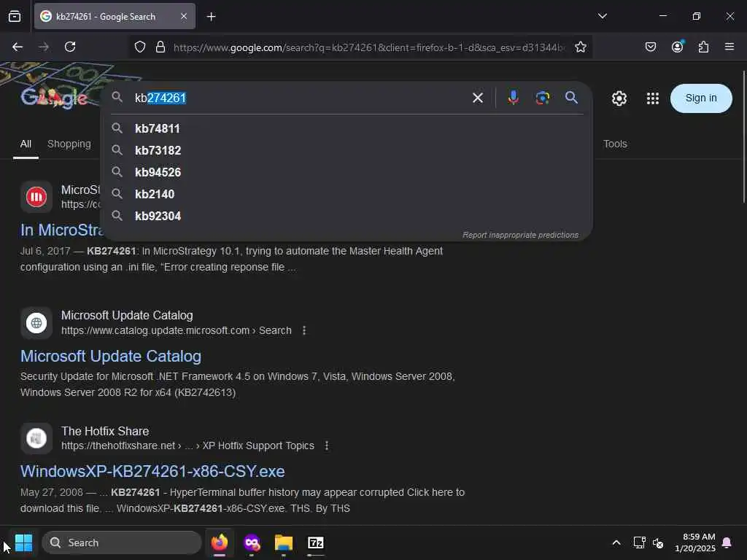Image resolution: width=747 pixels, height=560 pixels.
Task: Open the purple masked taskbar app
Action: [x=252, y=542]
